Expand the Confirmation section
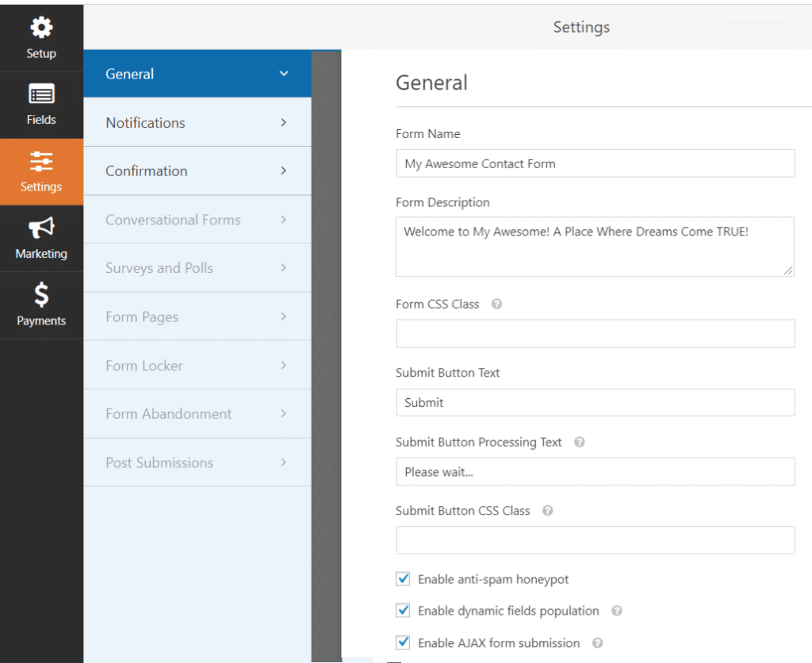 [x=197, y=171]
